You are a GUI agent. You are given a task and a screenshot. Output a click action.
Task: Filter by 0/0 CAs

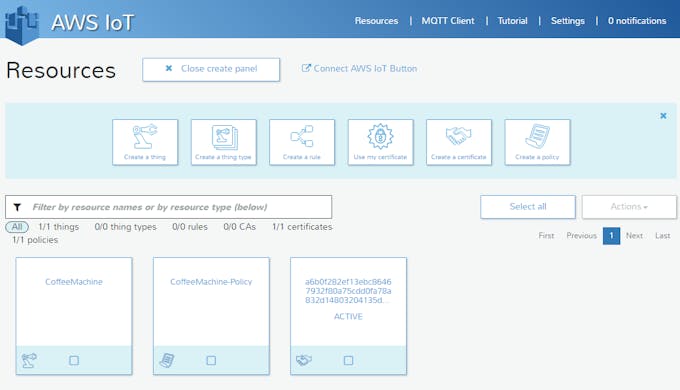click(x=239, y=227)
